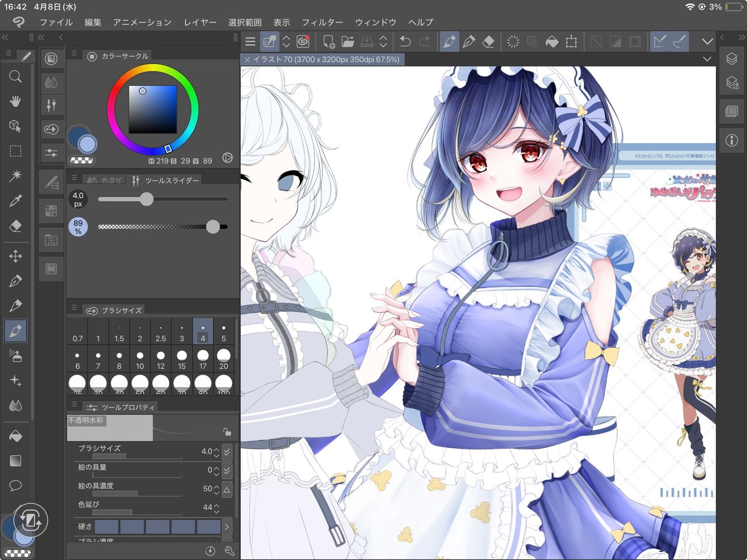
Task: Select the Balloon speech bubble tool
Action: click(16, 485)
